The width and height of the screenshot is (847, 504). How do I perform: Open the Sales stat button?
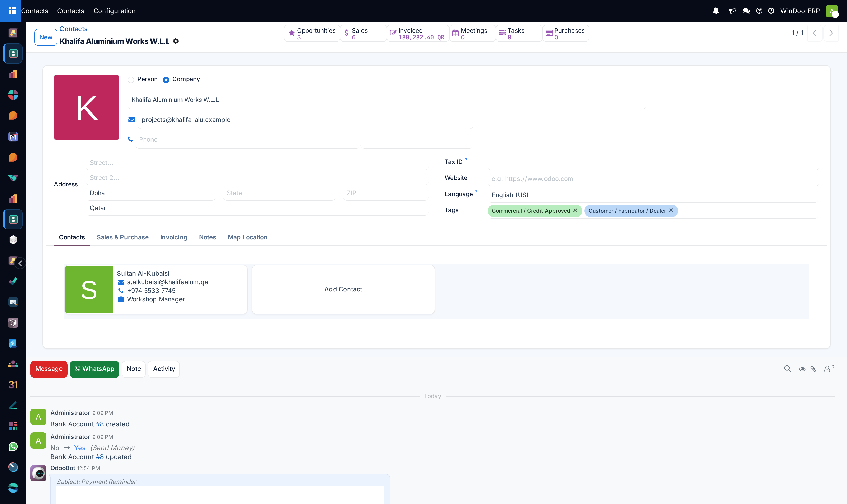(x=363, y=33)
